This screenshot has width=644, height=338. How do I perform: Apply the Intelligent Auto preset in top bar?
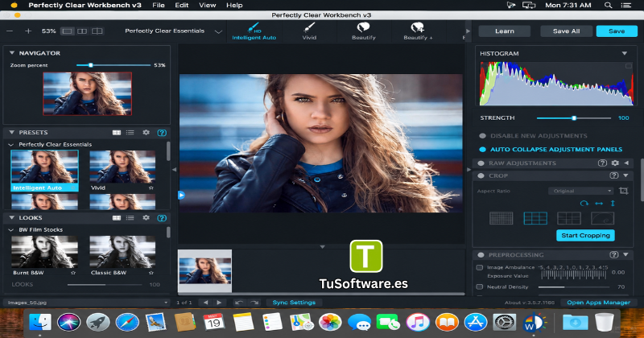tap(254, 31)
